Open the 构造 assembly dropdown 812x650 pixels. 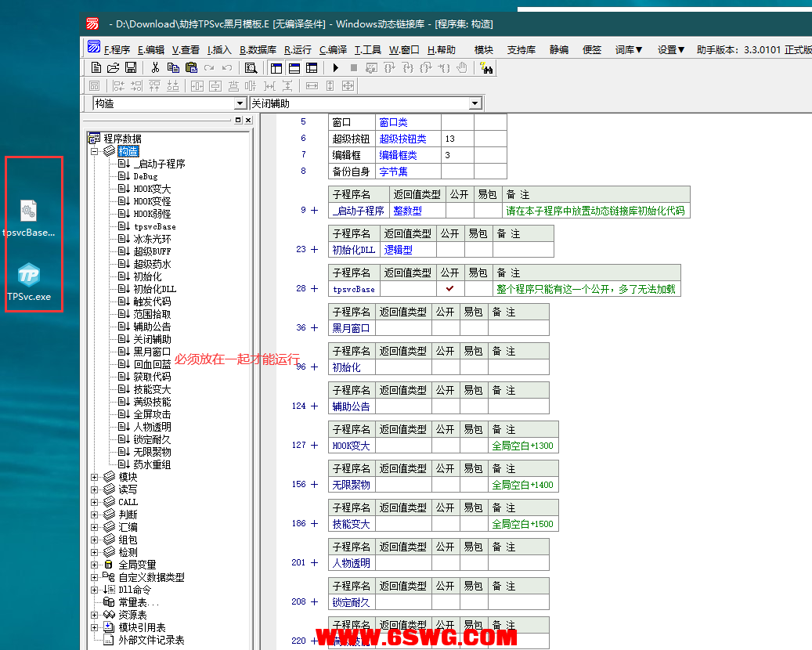pyautogui.click(x=240, y=103)
